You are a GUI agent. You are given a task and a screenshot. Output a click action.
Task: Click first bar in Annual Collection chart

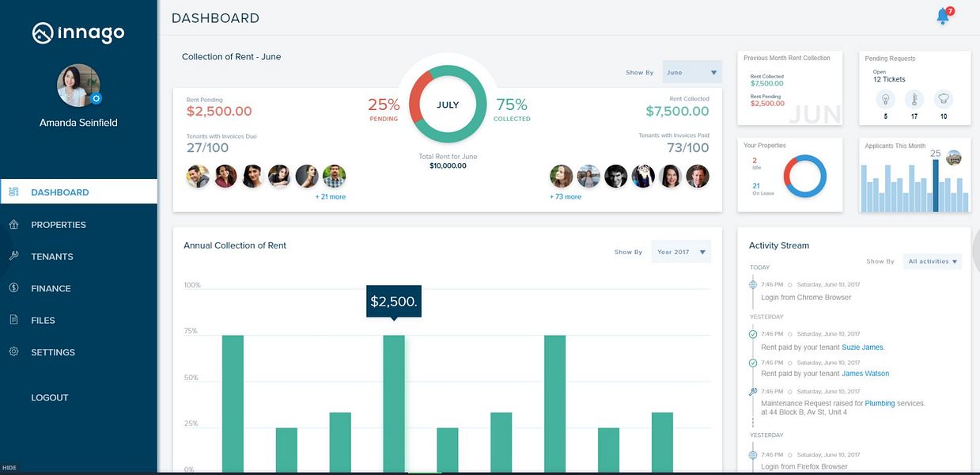[233, 404]
